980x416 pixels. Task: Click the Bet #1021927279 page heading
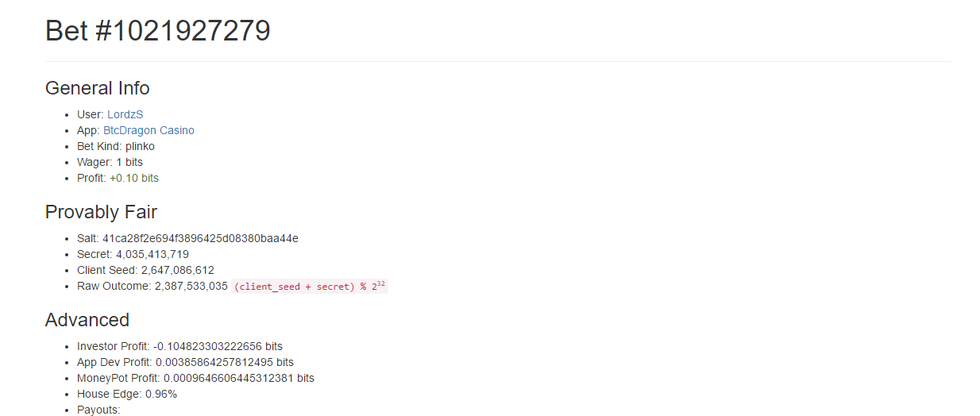[x=158, y=31]
